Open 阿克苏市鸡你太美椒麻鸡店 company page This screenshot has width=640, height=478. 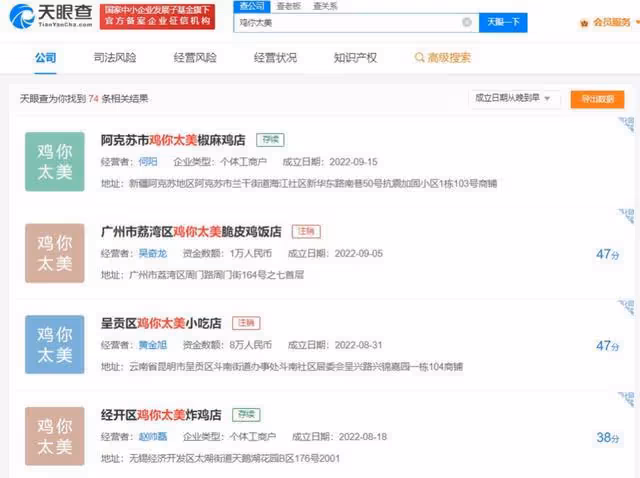coord(173,140)
